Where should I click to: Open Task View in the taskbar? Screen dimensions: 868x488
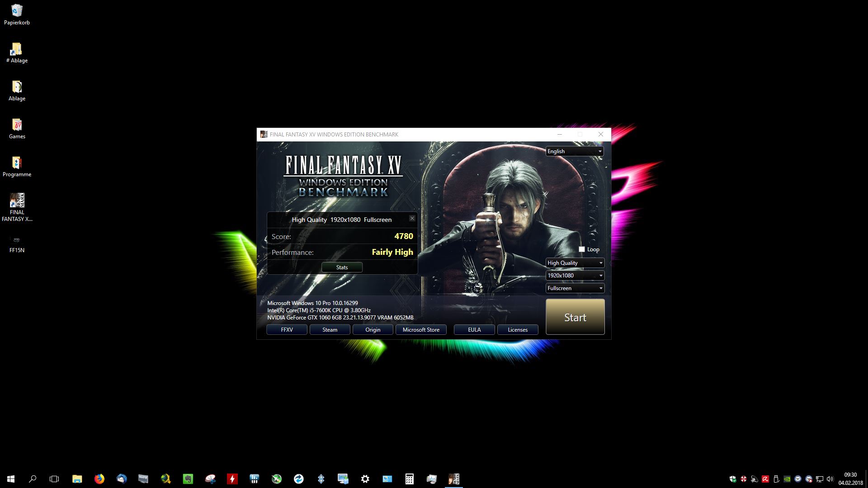pyautogui.click(x=54, y=479)
